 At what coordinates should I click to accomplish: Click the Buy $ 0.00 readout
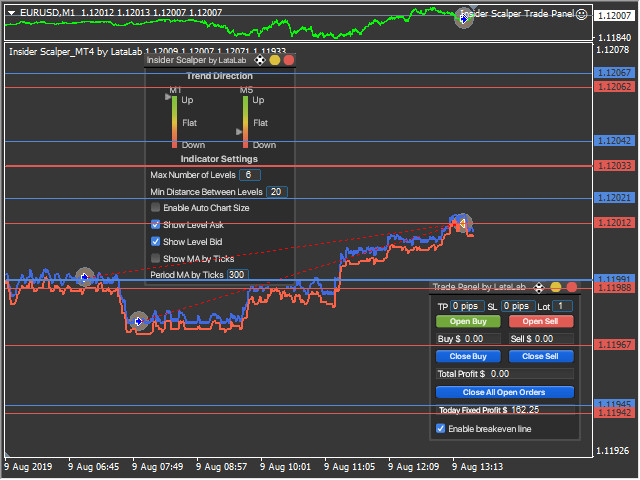pyautogui.click(x=468, y=339)
